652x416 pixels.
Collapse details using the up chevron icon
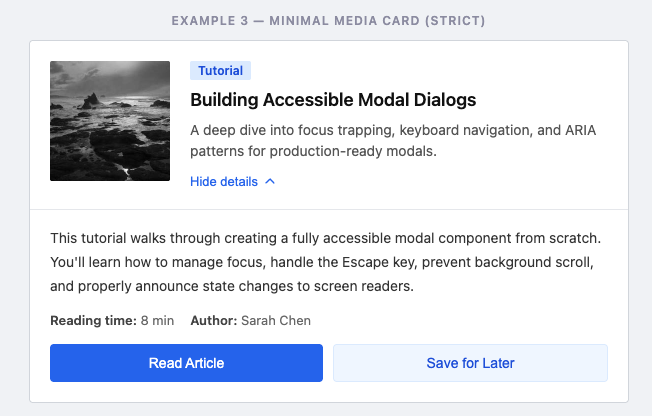270,182
